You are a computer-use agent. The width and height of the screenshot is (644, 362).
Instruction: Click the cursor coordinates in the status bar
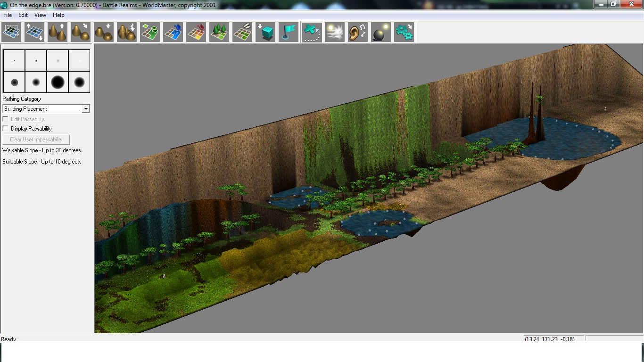tap(549, 339)
